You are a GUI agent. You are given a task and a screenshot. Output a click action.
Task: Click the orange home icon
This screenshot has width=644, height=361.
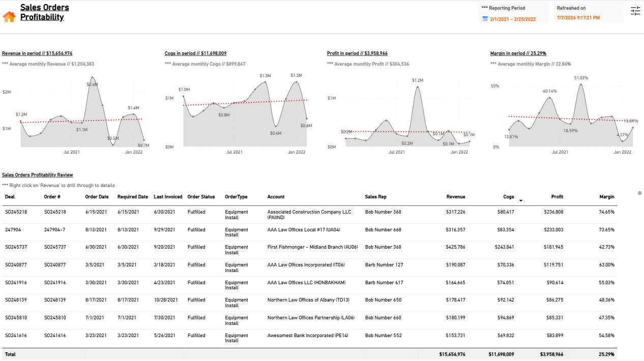[x=9, y=17]
